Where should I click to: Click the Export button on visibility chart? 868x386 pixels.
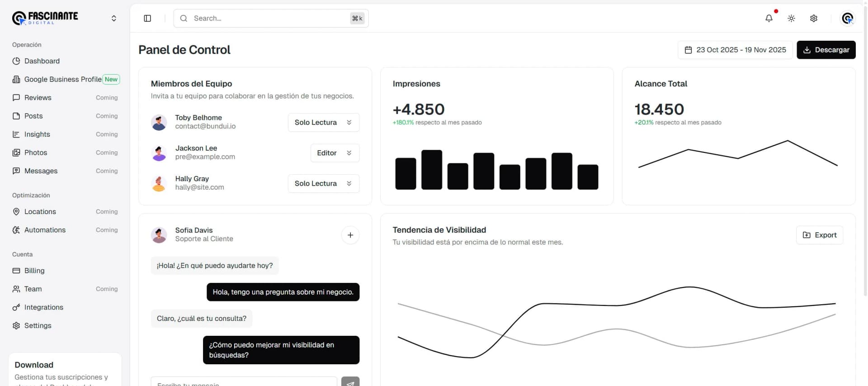click(819, 235)
